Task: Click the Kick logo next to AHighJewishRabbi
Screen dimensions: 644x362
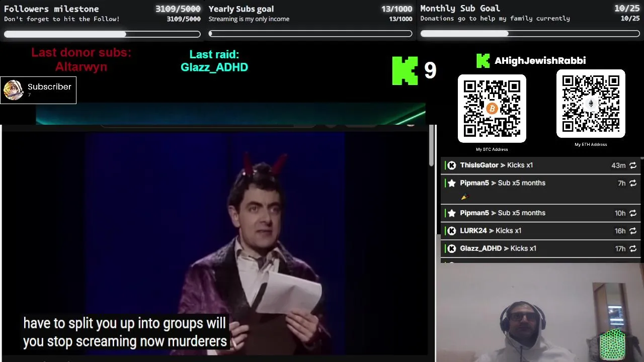Action: coord(483,61)
